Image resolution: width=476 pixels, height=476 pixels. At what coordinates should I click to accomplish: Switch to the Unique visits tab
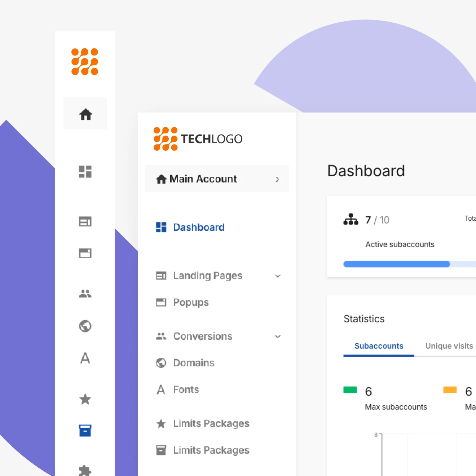tap(449, 346)
